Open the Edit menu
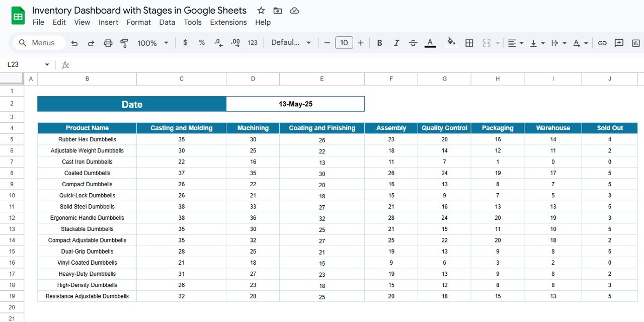The height and width of the screenshot is (322, 644). (x=59, y=22)
